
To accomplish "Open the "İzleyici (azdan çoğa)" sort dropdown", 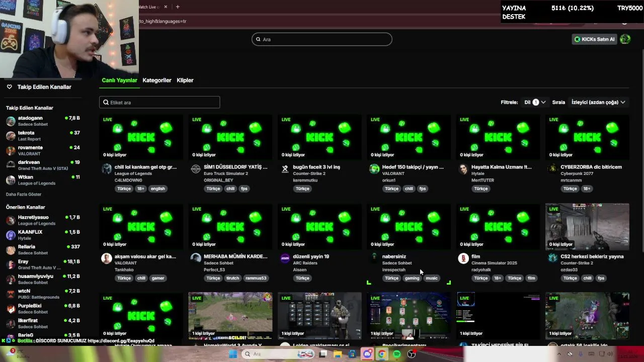I will pyautogui.click(x=598, y=102).
